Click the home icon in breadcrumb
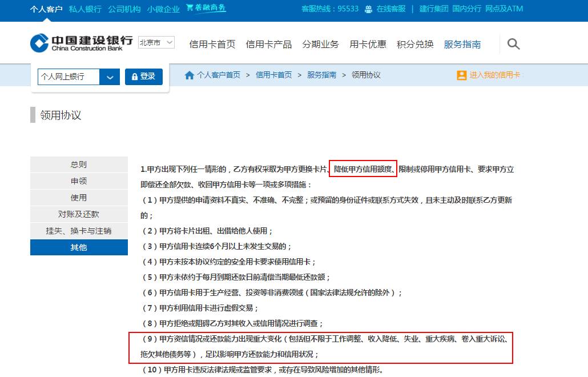 (190, 75)
